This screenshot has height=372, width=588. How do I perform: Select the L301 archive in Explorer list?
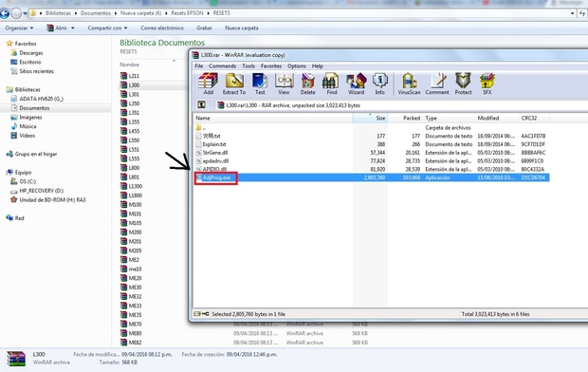click(130, 94)
